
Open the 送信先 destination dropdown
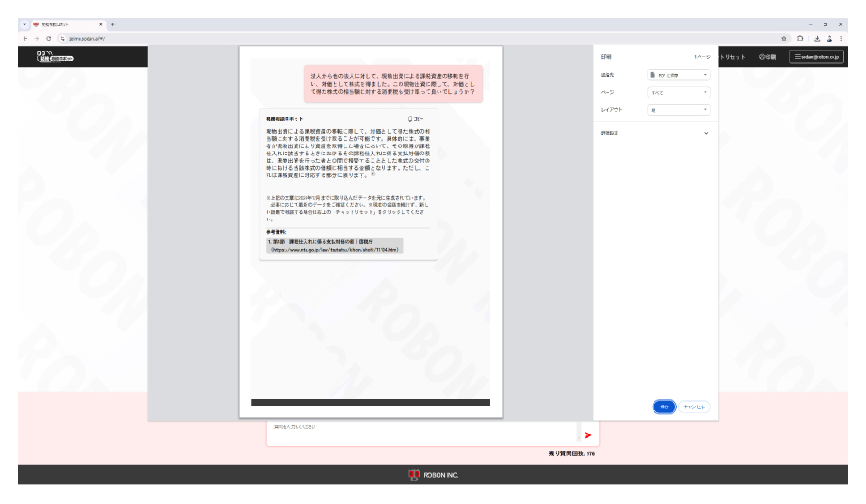tap(678, 74)
